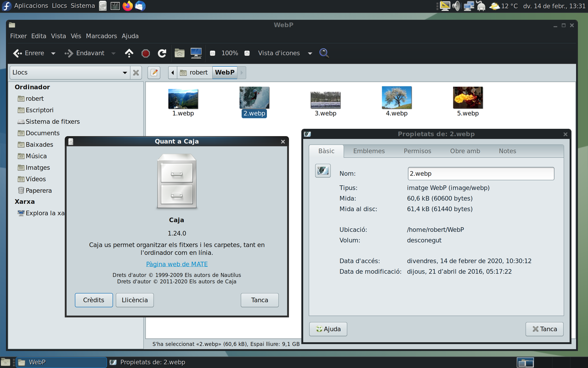Click path bar left scroll arrow
588x368 pixels.
pyautogui.click(x=173, y=72)
